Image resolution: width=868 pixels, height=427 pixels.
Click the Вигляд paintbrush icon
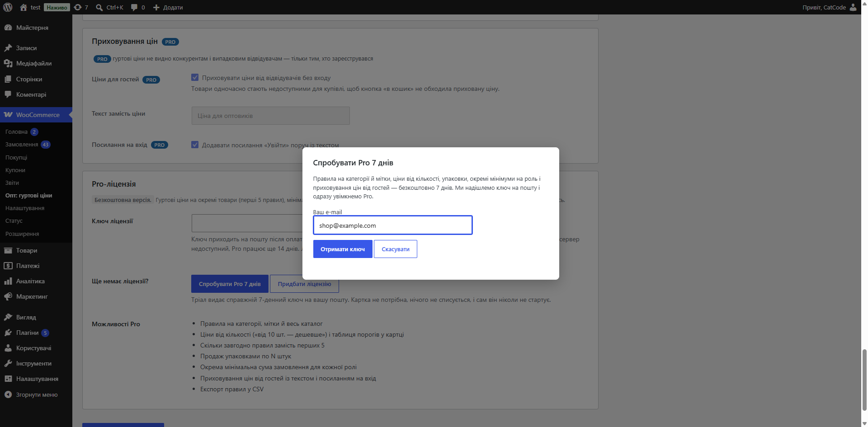(x=8, y=317)
